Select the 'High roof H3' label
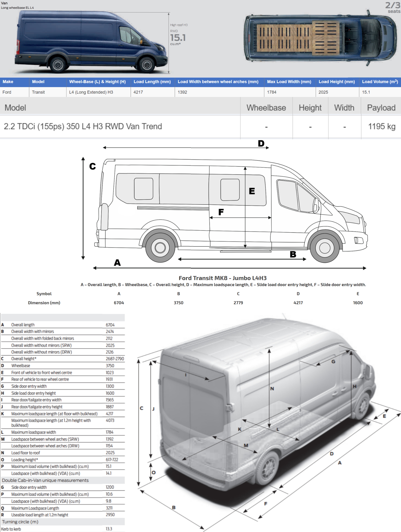The image size is (401, 532). click(179, 25)
